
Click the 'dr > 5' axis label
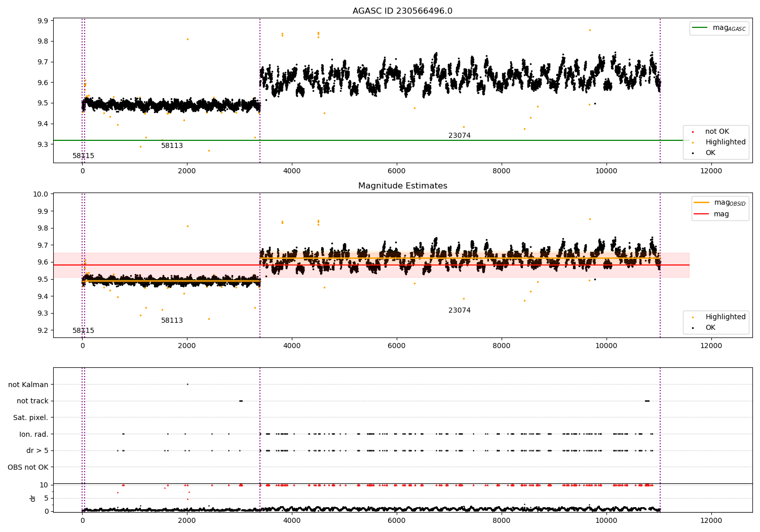click(x=37, y=451)
